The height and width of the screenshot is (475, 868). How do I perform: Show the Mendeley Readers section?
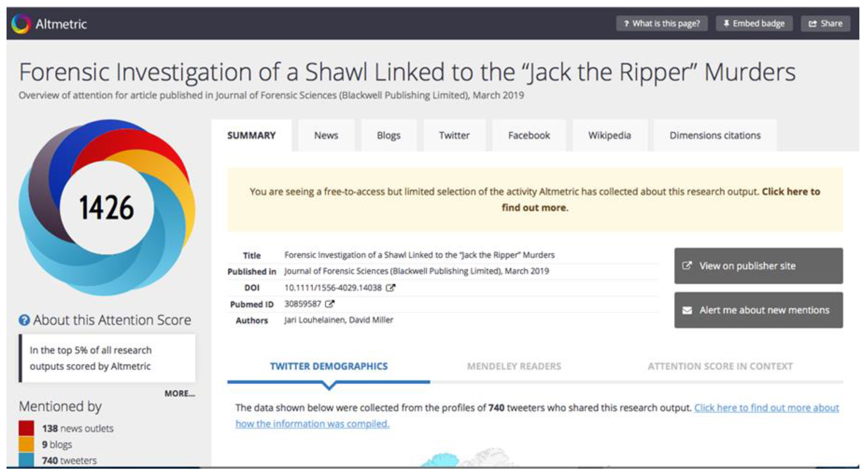[514, 366]
